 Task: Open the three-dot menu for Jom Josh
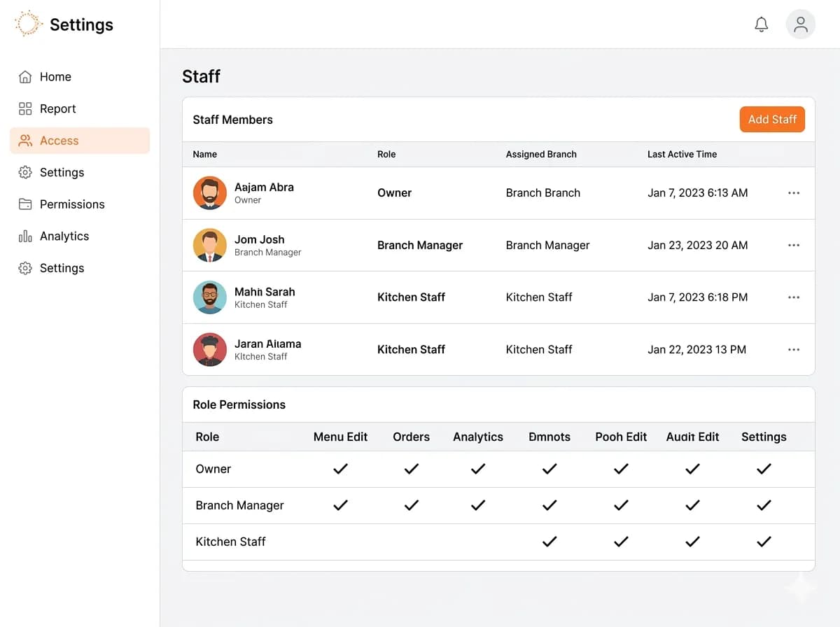coord(794,245)
